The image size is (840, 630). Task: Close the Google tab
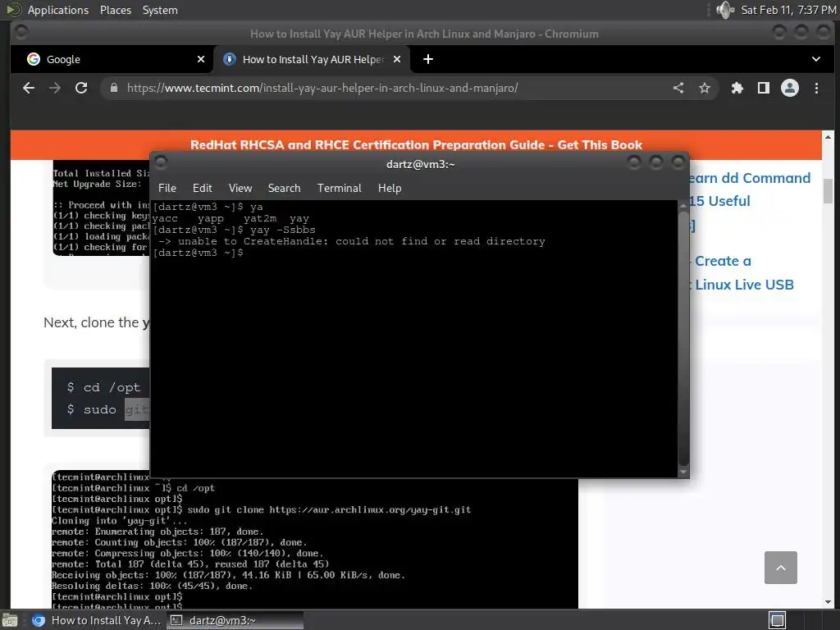tap(200, 59)
